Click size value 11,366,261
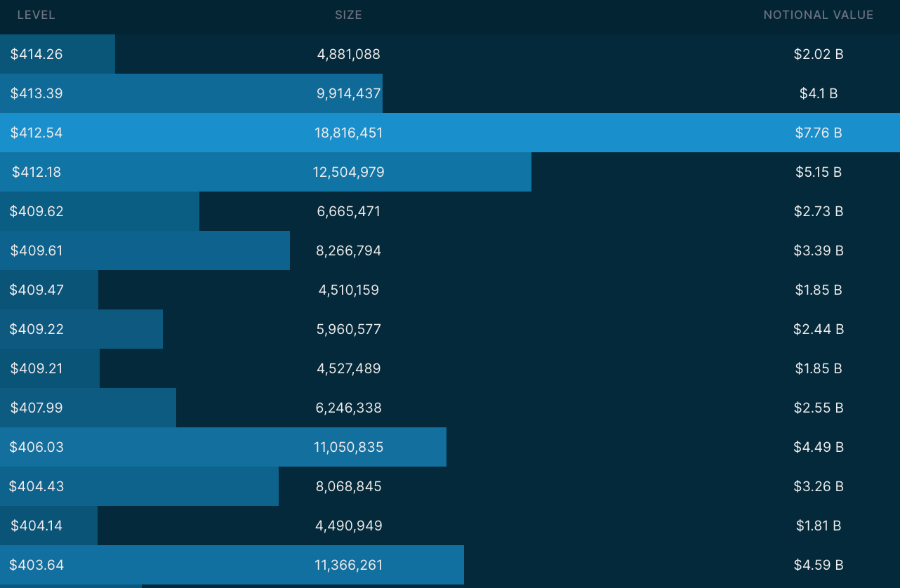The width and height of the screenshot is (900, 588). pyautogui.click(x=349, y=565)
